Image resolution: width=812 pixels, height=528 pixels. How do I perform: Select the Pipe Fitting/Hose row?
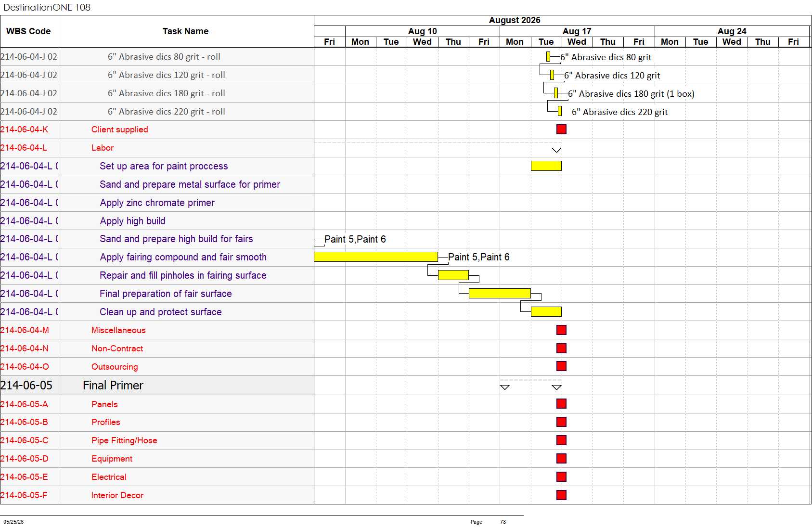tap(157, 440)
